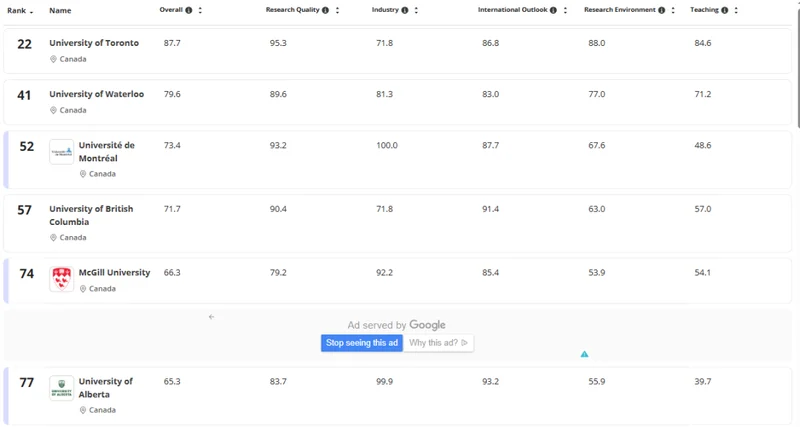Click the McGill University crest logo
Viewport: 800px width, 427px height.
tap(61, 279)
